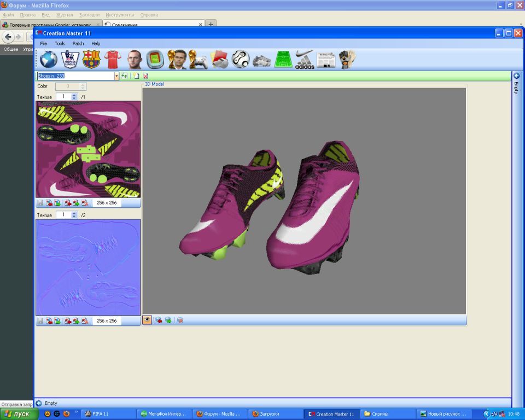Viewport: 525px width, 420px height.
Task: Click the 256 x 256 size under color texture
Action: click(107, 203)
